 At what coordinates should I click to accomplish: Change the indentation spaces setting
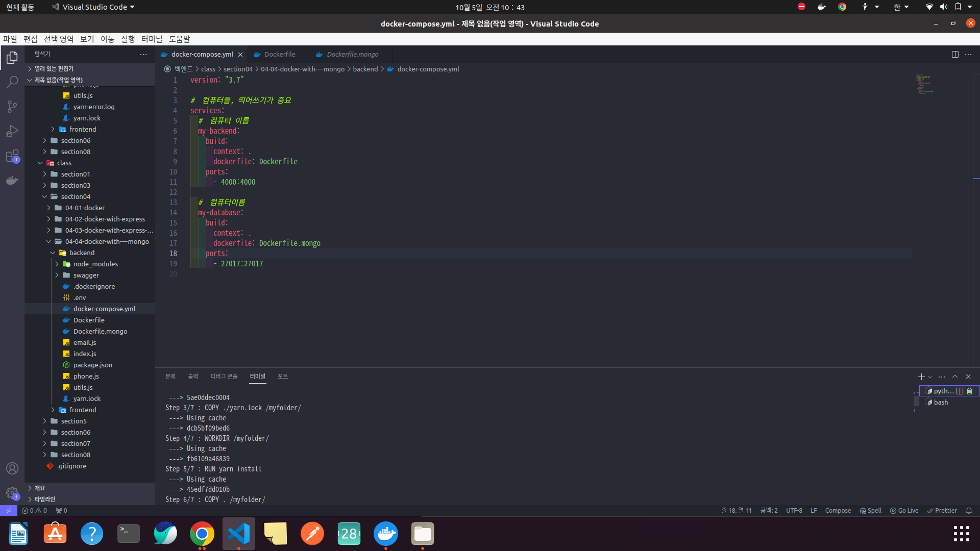[769, 511]
